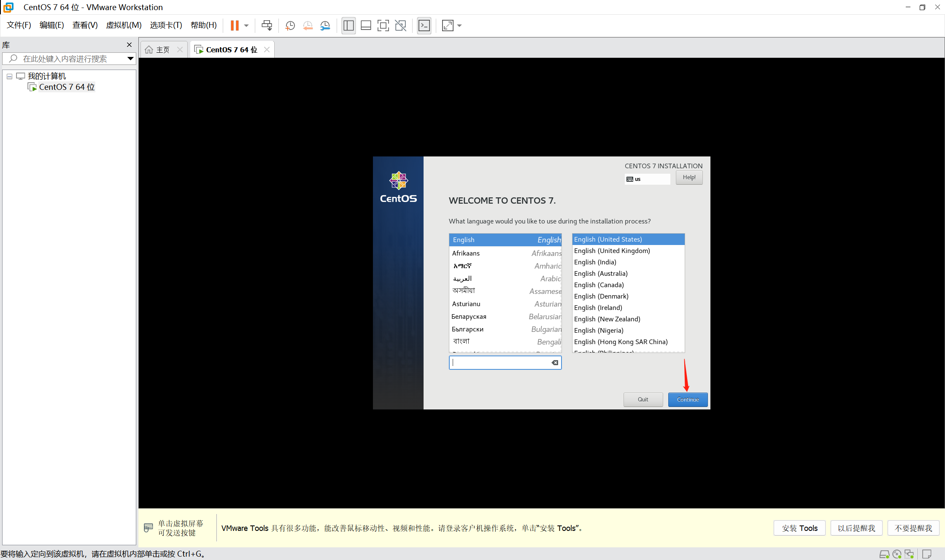
Task: Toggle the thumbnail bar
Action: (366, 26)
